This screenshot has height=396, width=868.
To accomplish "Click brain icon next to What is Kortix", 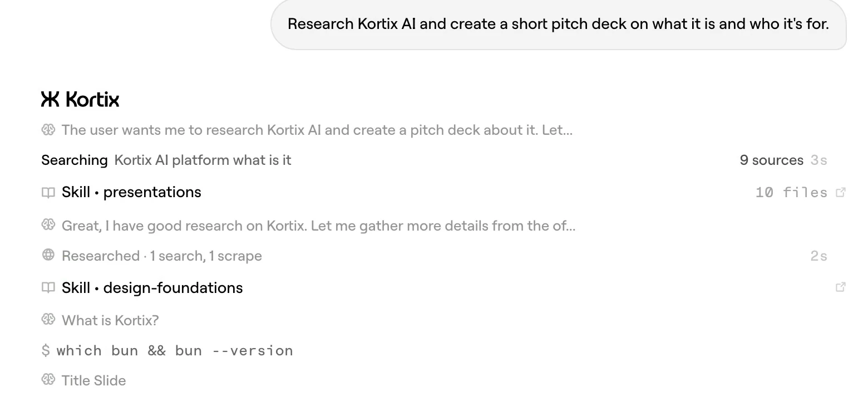I will [48, 320].
